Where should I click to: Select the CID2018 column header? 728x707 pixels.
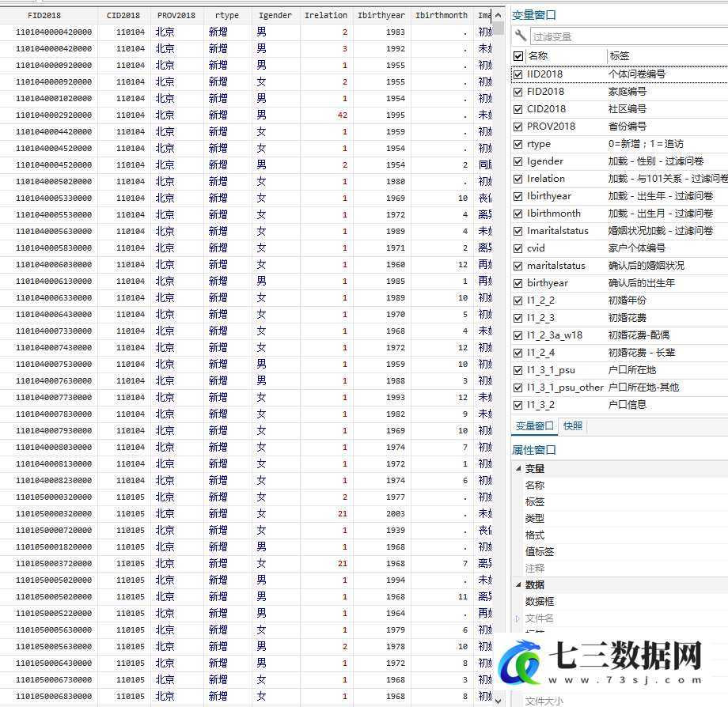123,15
